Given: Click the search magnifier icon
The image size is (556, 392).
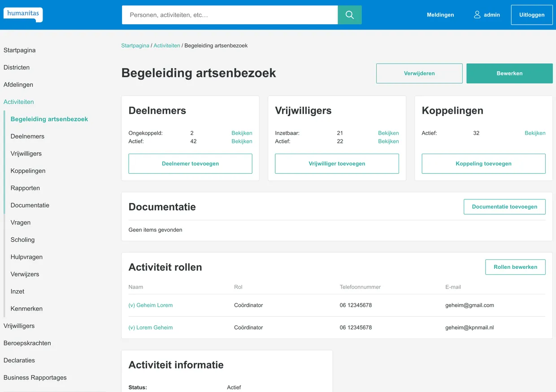Looking at the screenshot, I should point(349,15).
